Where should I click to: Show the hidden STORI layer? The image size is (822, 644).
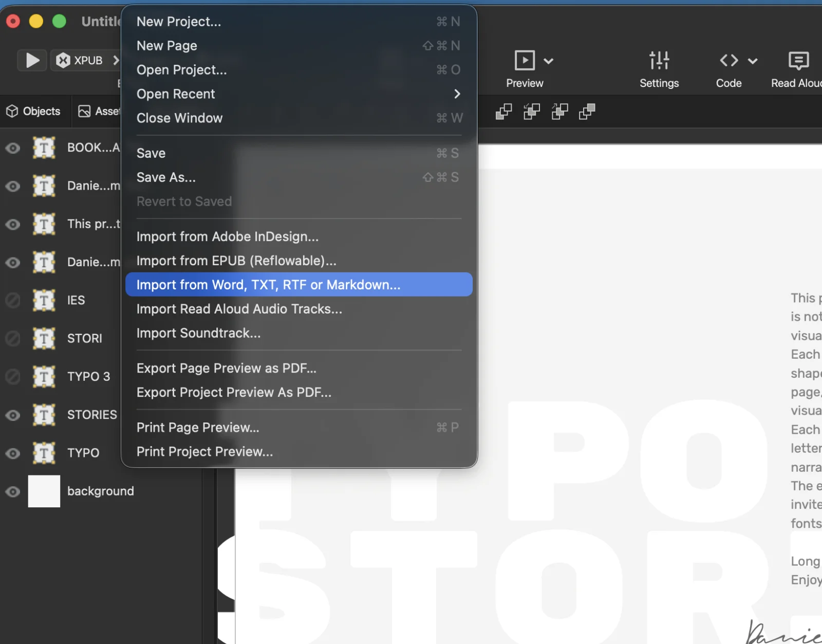pos(13,338)
